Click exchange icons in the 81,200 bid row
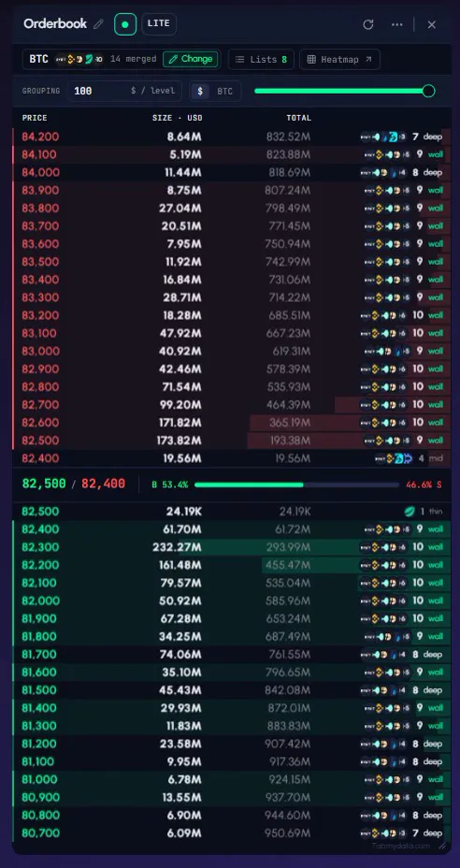Viewport: 460px width, 868px height. click(383, 744)
